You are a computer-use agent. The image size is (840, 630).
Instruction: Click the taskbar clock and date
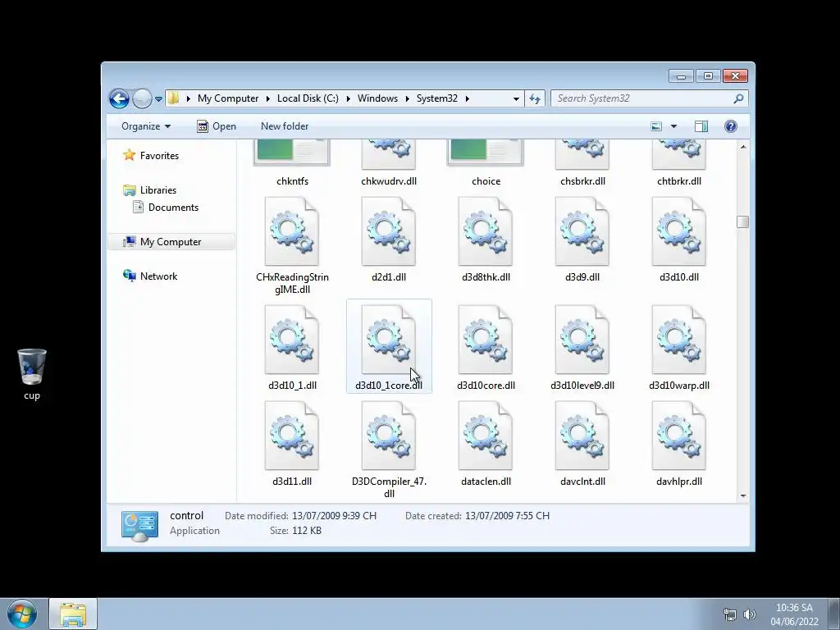click(794, 614)
